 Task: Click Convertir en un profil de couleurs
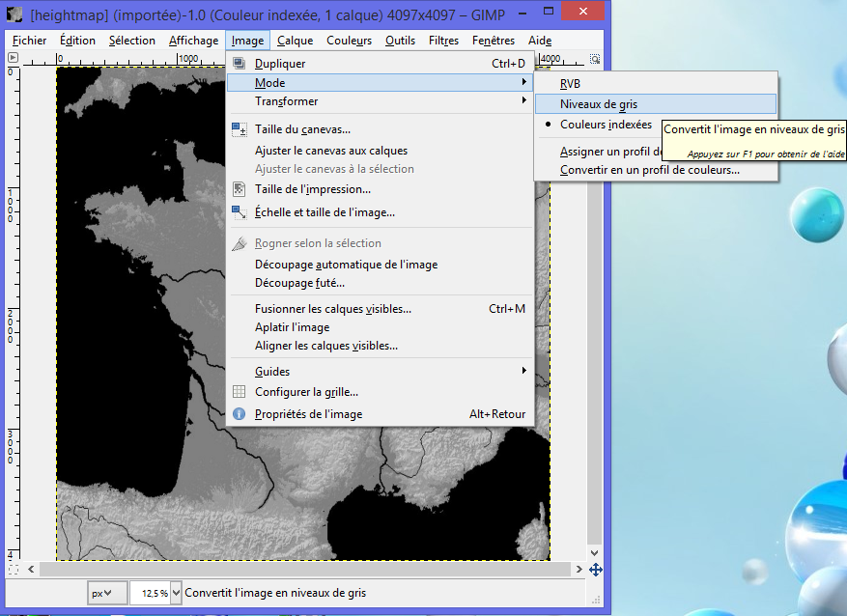pos(649,170)
